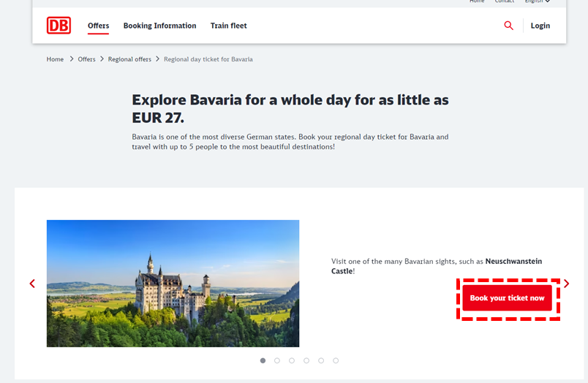Select fifth carousel dot
The image size is (588, 383).
point(321,360)
